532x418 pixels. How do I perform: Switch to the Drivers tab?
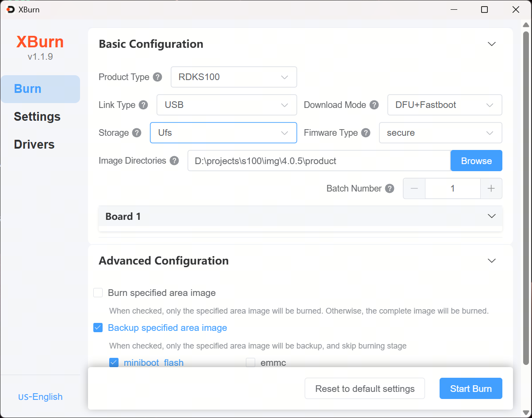click(34, 145)
